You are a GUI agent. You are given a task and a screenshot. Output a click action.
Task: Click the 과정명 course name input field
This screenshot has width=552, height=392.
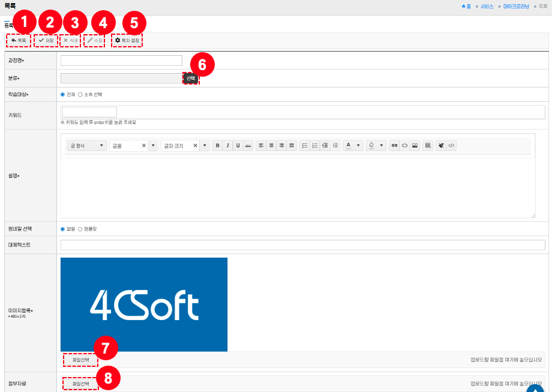pyautogui.click(x=121, y=61)
